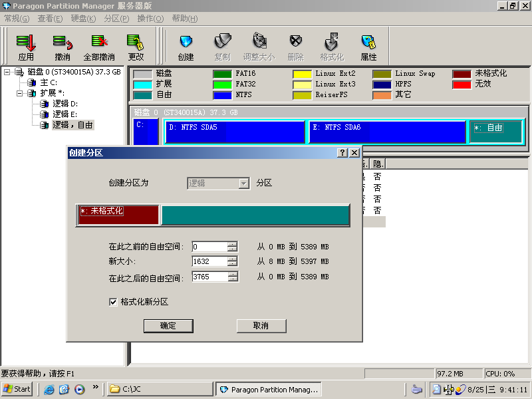Click the Start button

pos(17,389)
